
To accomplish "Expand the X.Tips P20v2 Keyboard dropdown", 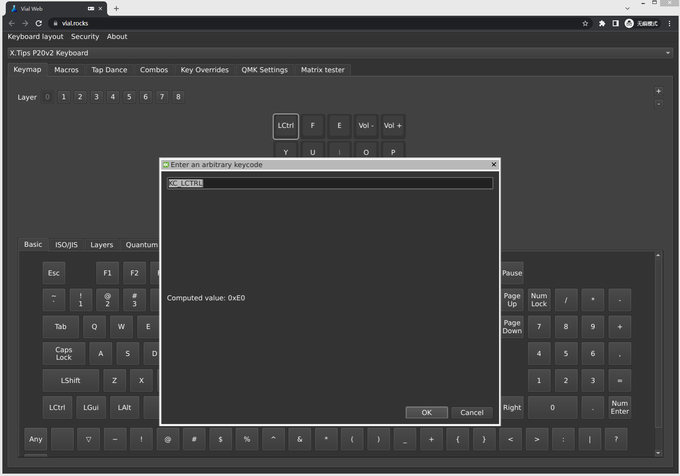I will coord(668,53).
